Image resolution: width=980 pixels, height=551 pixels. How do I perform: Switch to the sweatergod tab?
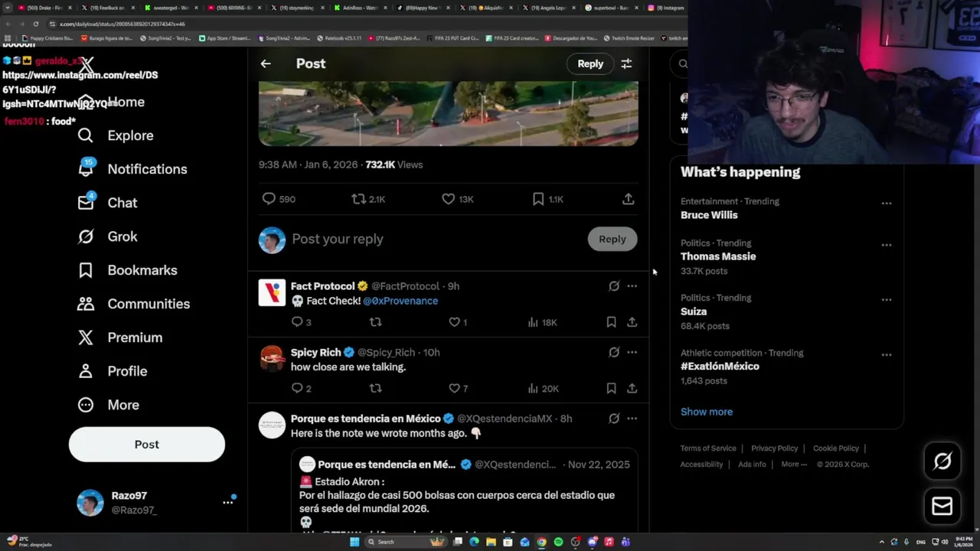pos(170,8)
